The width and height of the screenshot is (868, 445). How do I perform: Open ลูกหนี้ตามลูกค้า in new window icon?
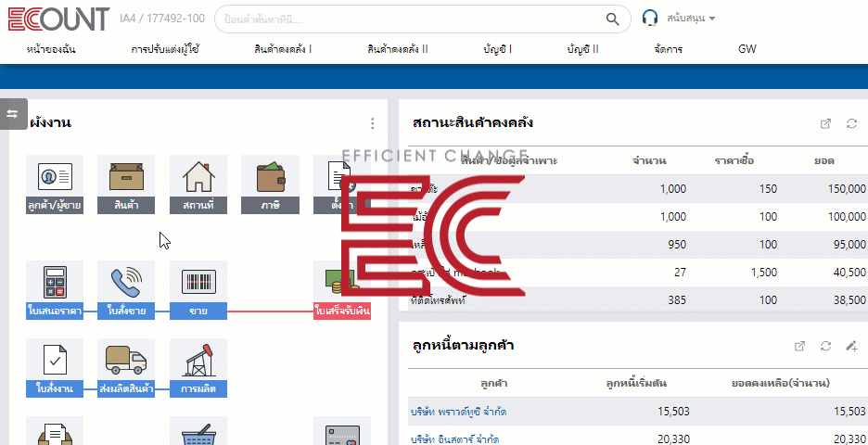coord(799,347)
